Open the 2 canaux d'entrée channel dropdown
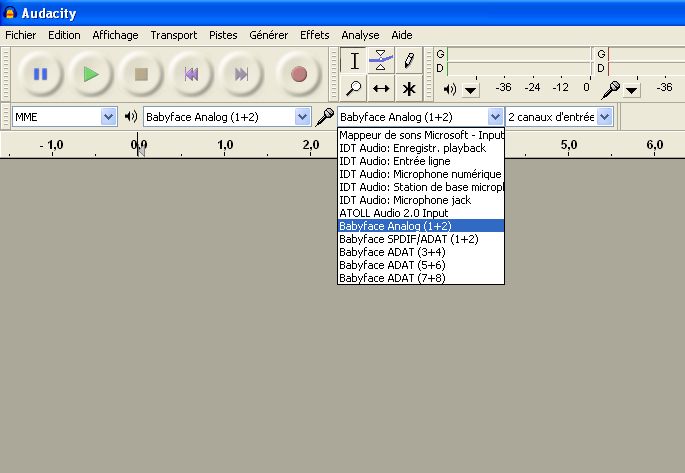Viewport: 685px width, 473px height. [x=604, y=117]
